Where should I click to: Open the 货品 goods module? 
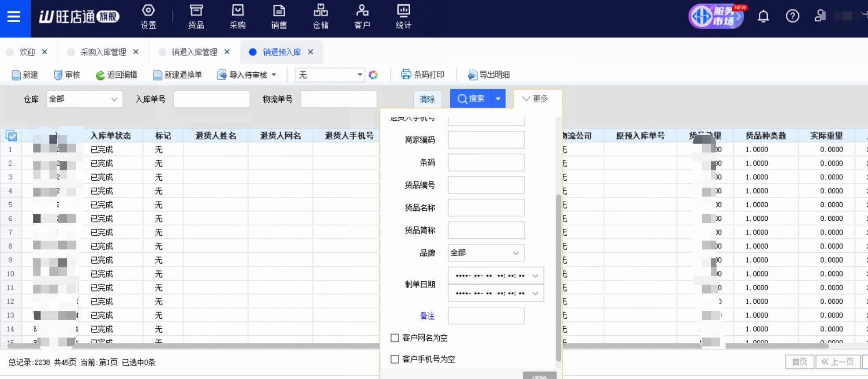[196, 17]
